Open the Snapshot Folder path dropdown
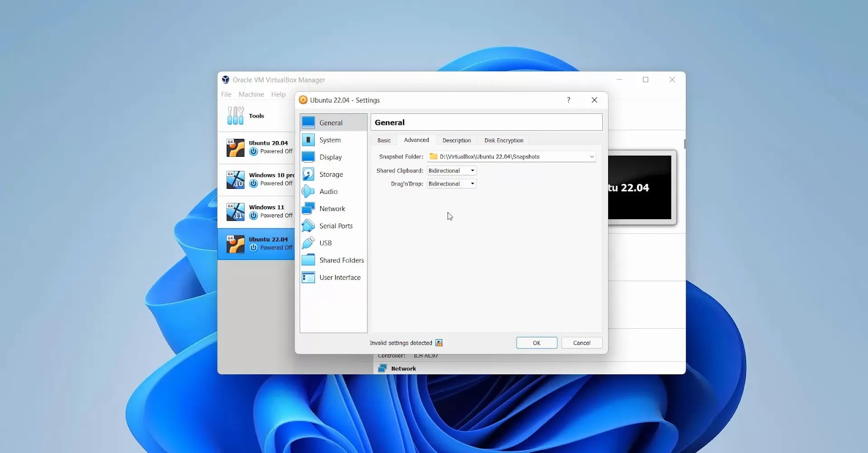Image resolution: width=868 pixels, height=453 pixels. pos(512,156)
